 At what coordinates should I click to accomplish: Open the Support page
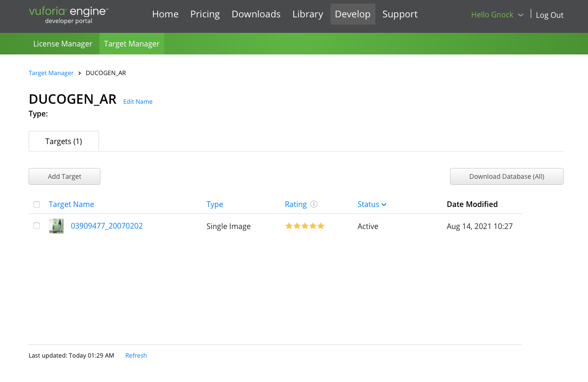(400, 14)
